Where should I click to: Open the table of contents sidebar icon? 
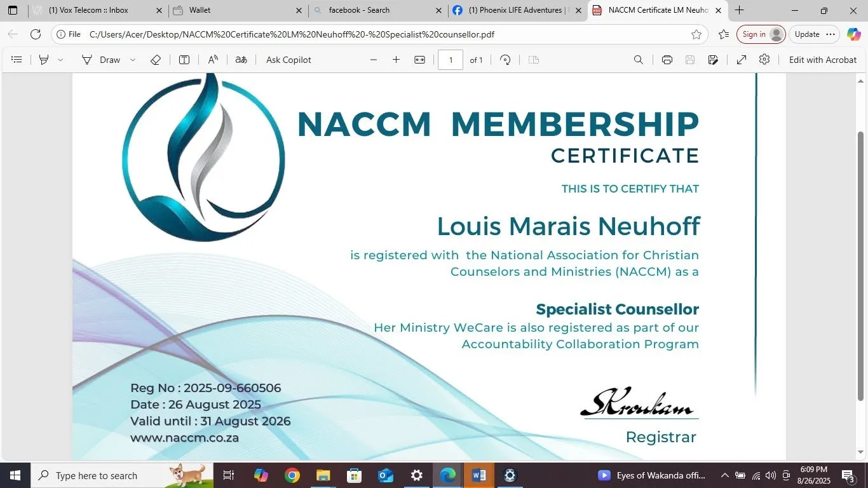[17, 60]
